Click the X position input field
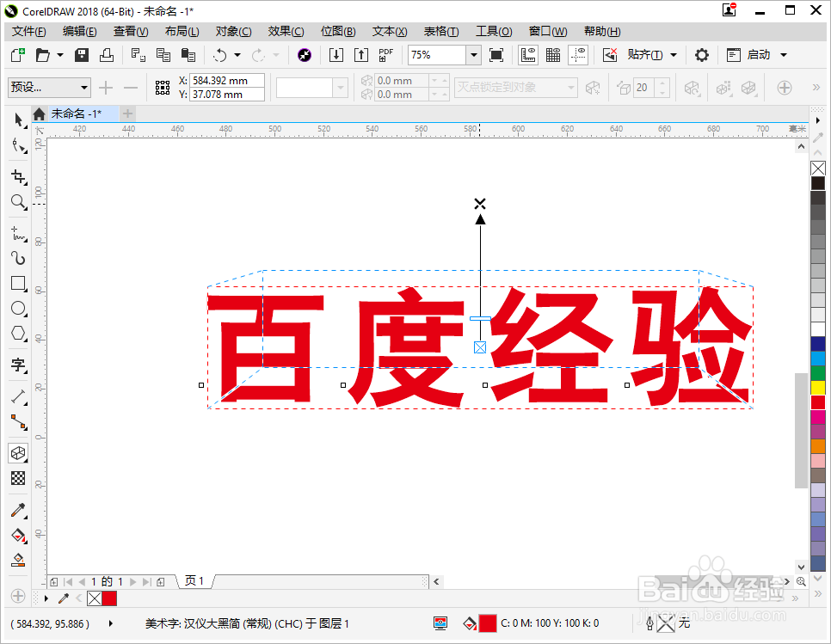The image size is (831, 644). pos(227,81)
